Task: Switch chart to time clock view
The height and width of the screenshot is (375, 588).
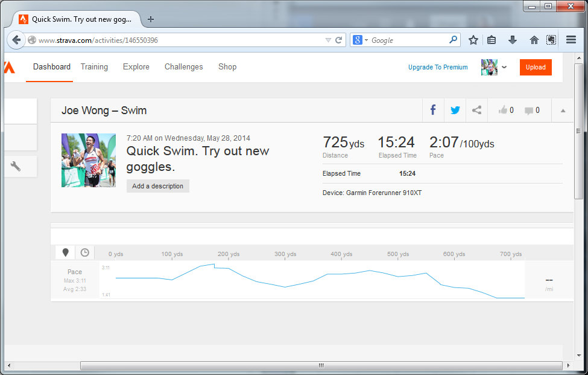Action: tap(85, 252)
